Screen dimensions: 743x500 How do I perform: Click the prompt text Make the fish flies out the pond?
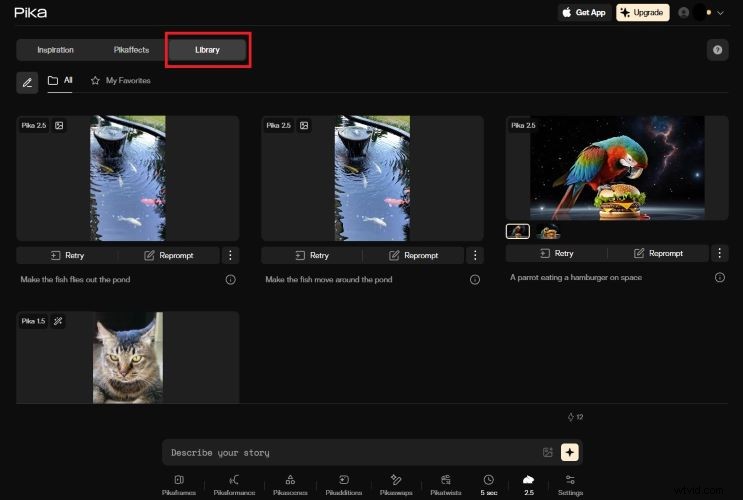tap(75, 280)
